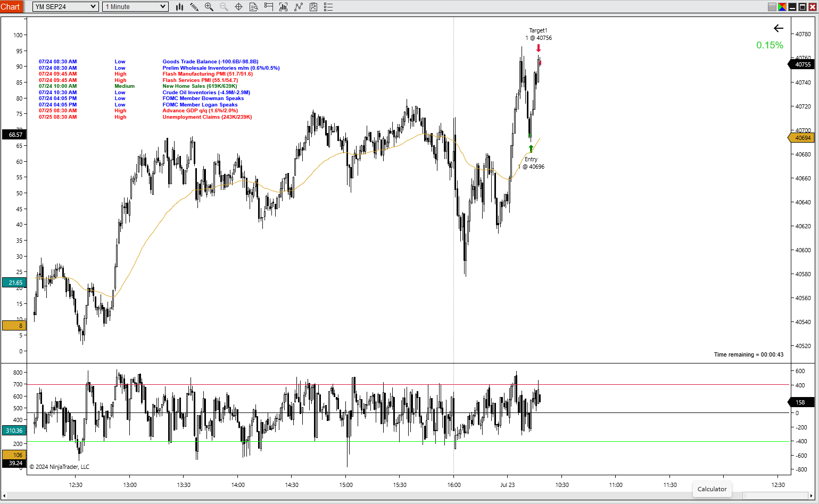The width and height of the screenshot is (819, 504).
Task: Click the horizontal scrollbar right arrow
Action: tap(811, 496)
